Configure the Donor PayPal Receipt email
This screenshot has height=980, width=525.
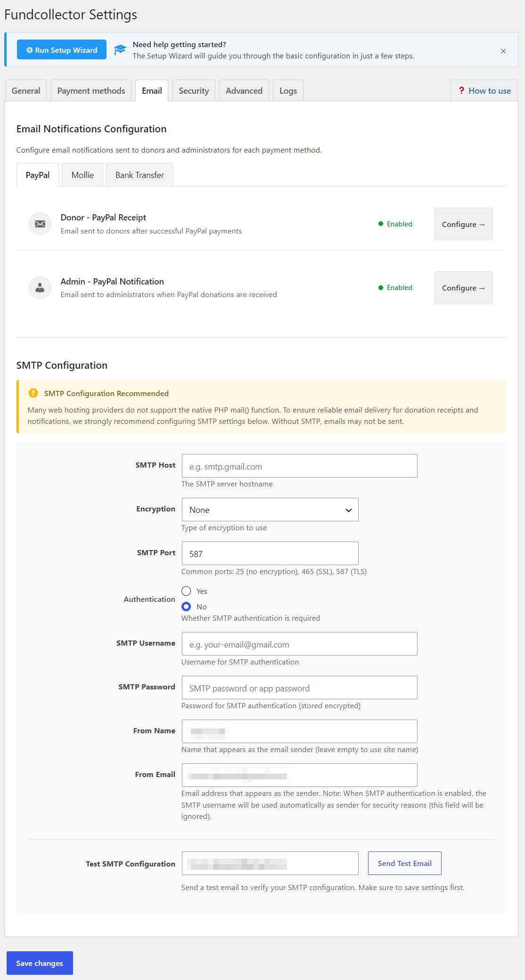coord(463,224)
